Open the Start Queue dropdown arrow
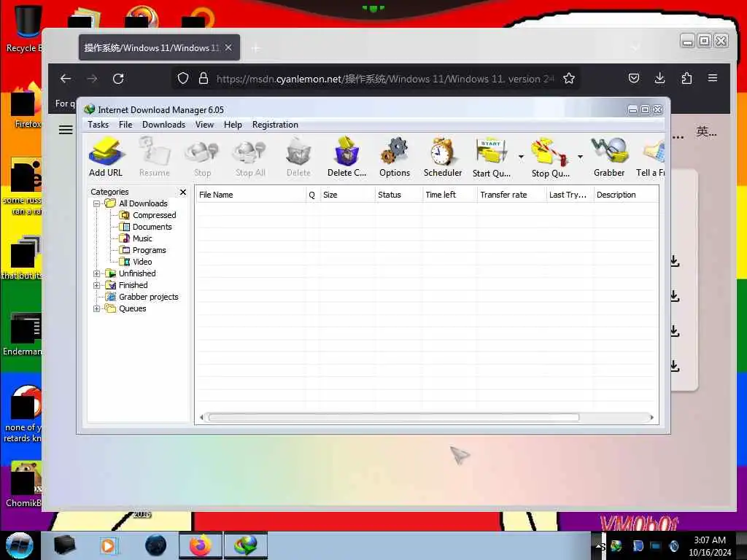The width and height of the screenshot is (747, 560). point(521,157)
